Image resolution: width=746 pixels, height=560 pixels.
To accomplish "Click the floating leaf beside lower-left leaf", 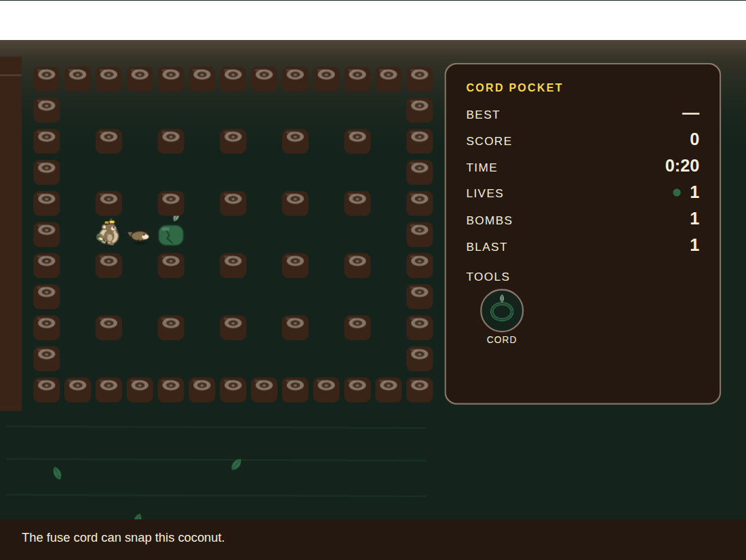I will pos(236,464).
